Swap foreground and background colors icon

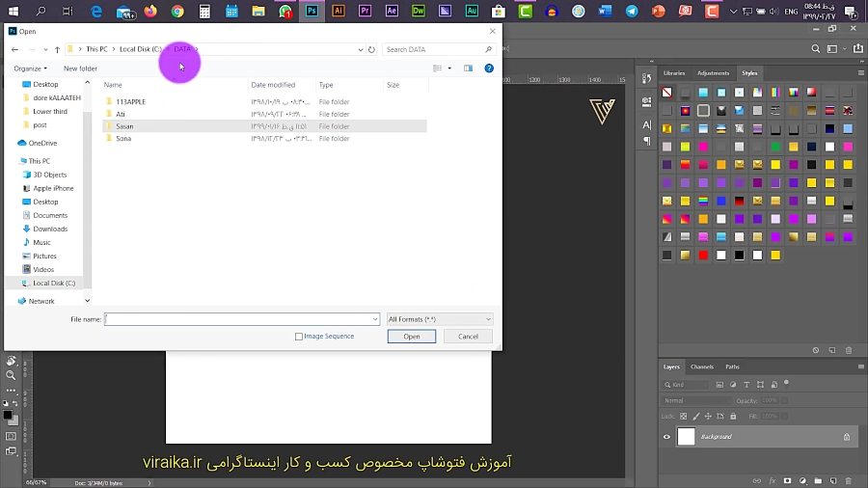[15, 403]
